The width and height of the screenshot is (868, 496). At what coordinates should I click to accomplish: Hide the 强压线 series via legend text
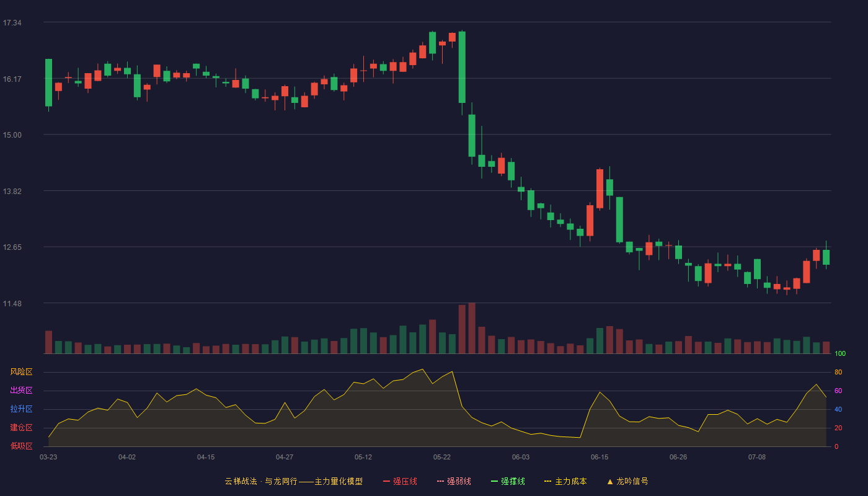pos(405,481)
